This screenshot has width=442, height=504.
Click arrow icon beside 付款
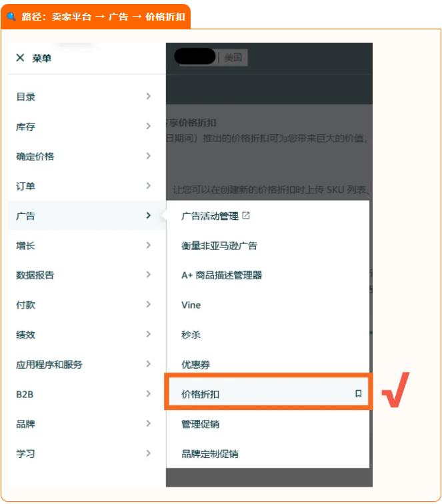click(148, 304)
